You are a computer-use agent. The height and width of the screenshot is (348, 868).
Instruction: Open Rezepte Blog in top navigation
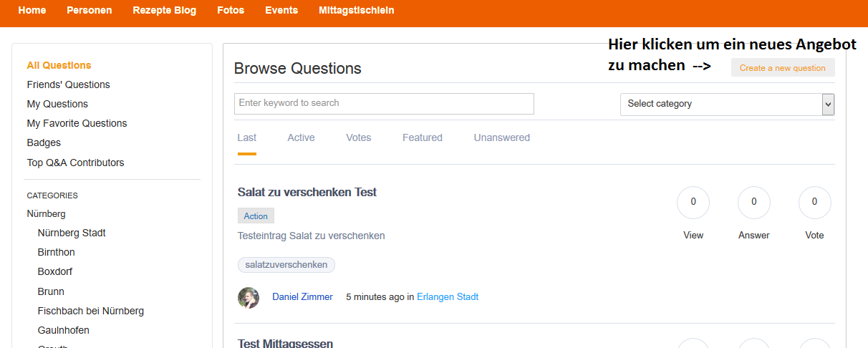click(x=164, y=11)
